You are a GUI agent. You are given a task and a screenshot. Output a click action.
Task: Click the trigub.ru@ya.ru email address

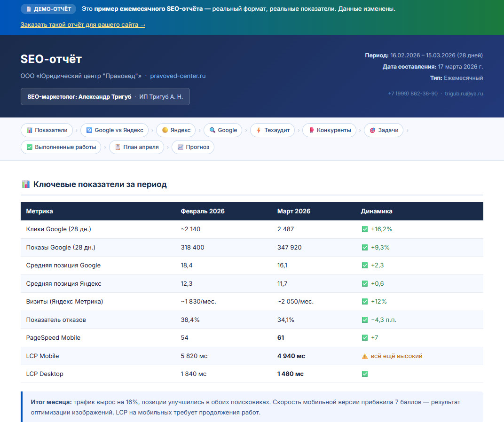[x=464, y=94]
